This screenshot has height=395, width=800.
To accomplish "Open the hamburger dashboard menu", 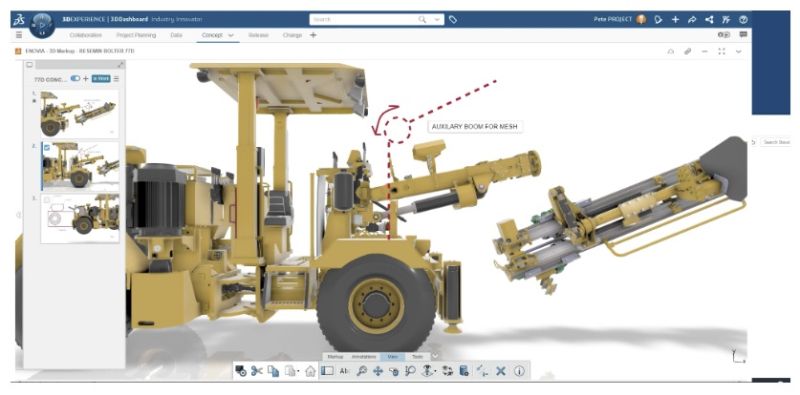I will pyautogui.click(x=19, y=35).
